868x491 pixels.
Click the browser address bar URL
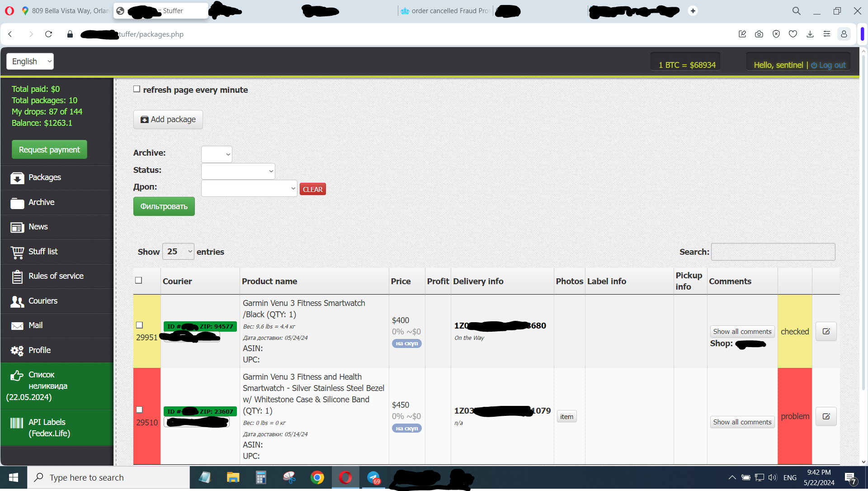point(151,34)
